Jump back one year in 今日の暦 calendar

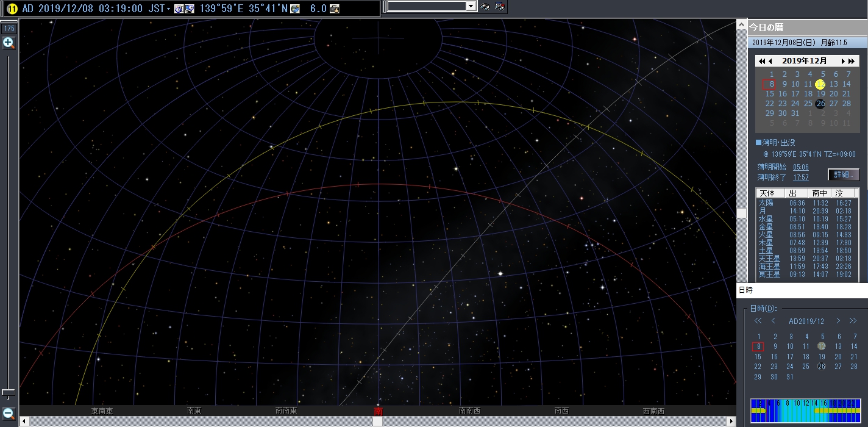pos(761,61)
